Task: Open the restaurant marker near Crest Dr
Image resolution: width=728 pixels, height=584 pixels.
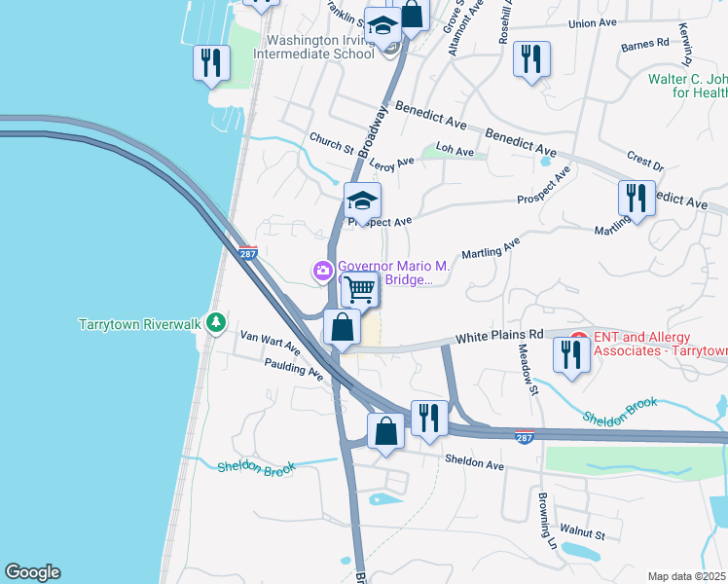Action: pyautogui.click(x=637, y=201)
